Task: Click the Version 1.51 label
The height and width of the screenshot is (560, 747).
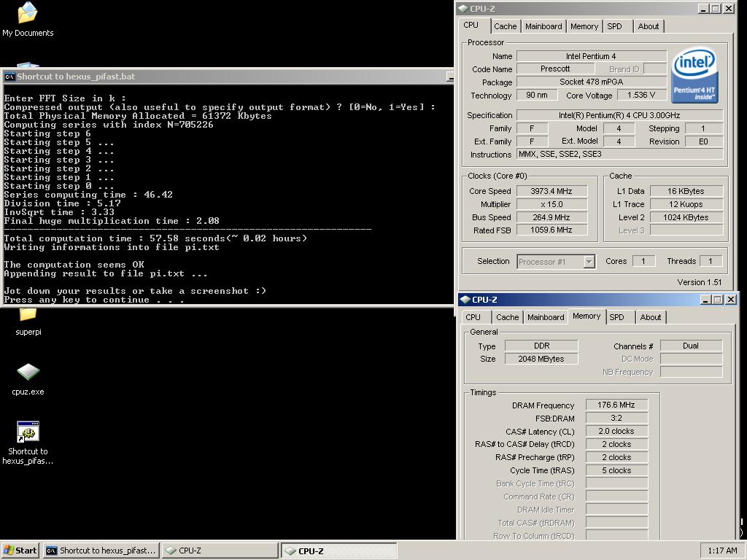Action: click(700, 282)
